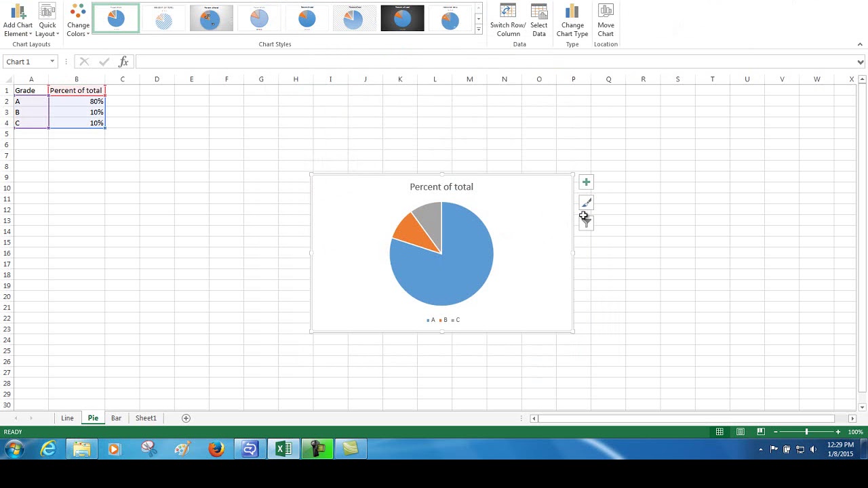Collapse the ribbon with the chevron
The width and height of the screenshot is (868, 488).
[x=860, y=44]
